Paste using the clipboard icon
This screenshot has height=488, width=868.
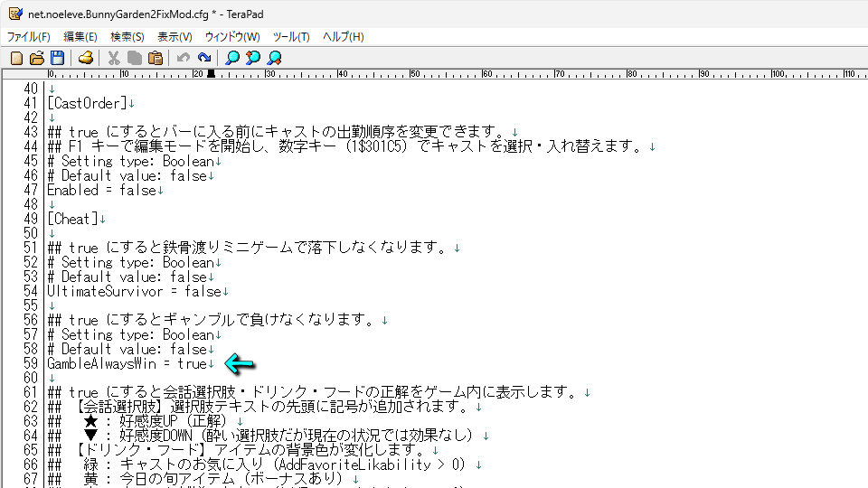[156, 58]
